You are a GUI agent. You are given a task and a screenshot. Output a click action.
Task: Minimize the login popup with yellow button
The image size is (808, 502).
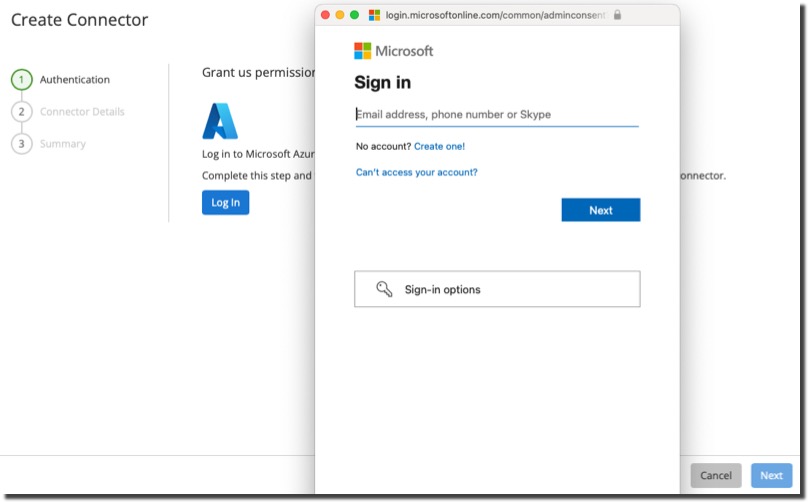click(340, 15)
